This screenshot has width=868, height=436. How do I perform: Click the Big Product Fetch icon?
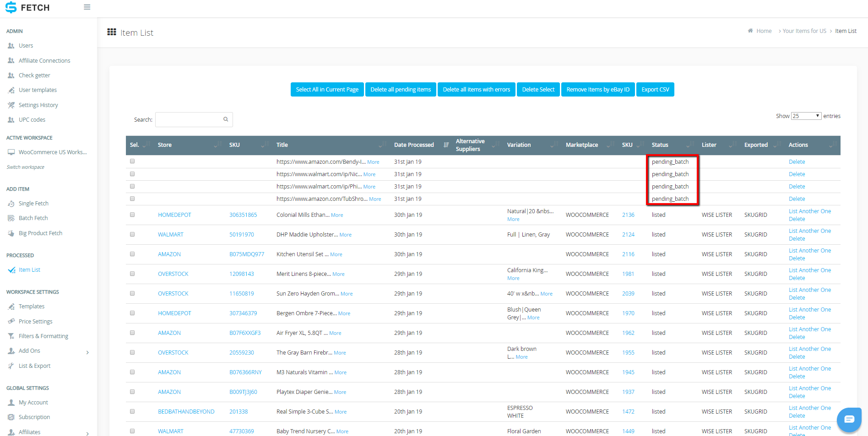(x=11, y=233)
